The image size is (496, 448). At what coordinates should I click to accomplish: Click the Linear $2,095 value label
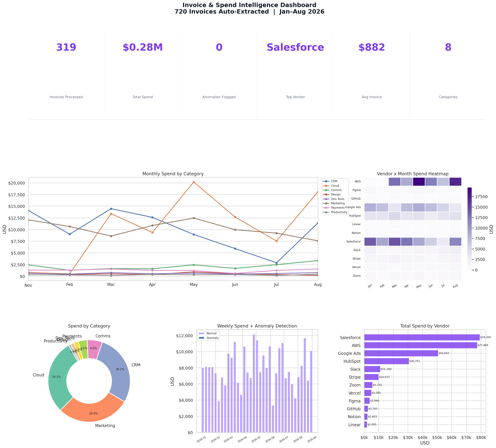pyautogui.click(x=372, y=425)
